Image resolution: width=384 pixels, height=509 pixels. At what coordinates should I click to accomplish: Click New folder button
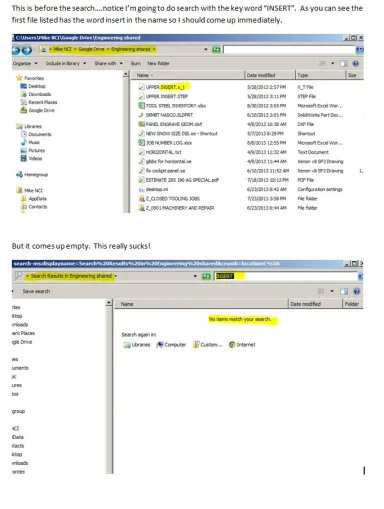point(158,63)
